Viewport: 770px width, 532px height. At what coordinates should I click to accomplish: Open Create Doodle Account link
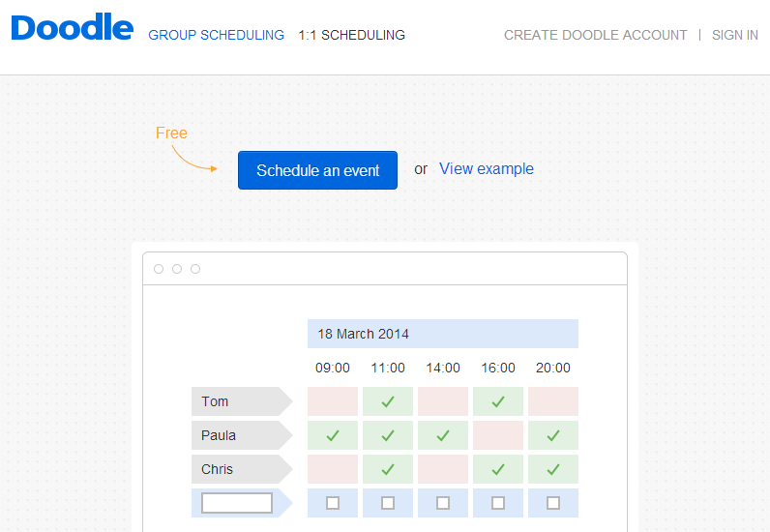[595, 35]
